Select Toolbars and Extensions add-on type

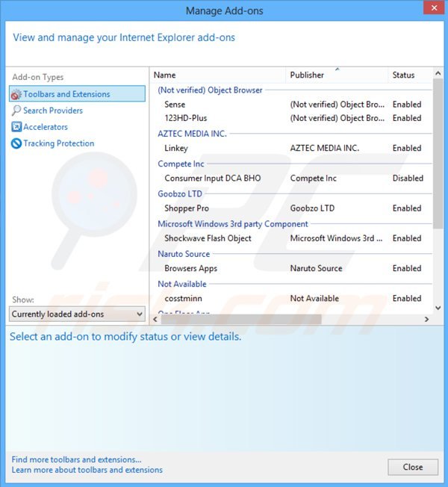point(77,94)
